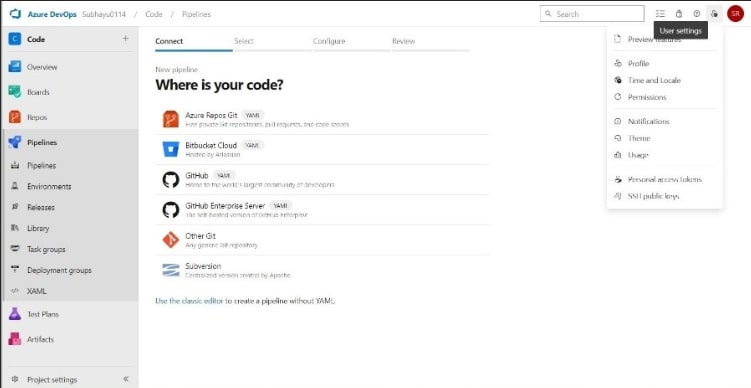Go to Code breadcrumb link
The height and width of the screenshot is (388, 751).
154,14
